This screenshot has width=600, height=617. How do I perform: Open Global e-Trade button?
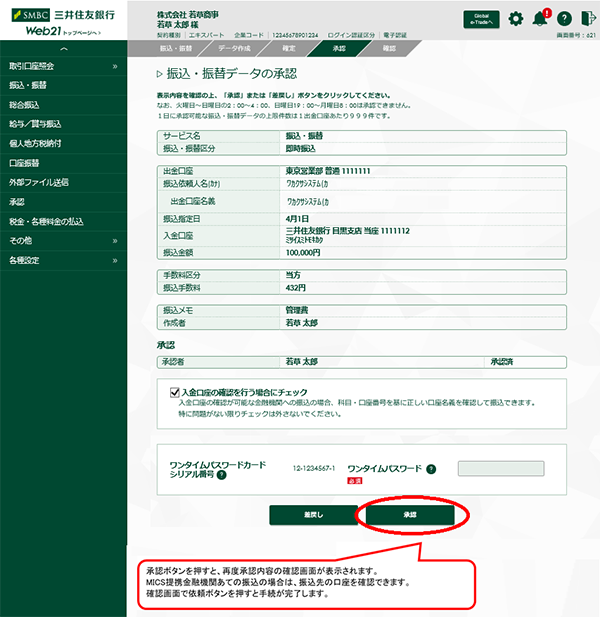tap(482, 19)
